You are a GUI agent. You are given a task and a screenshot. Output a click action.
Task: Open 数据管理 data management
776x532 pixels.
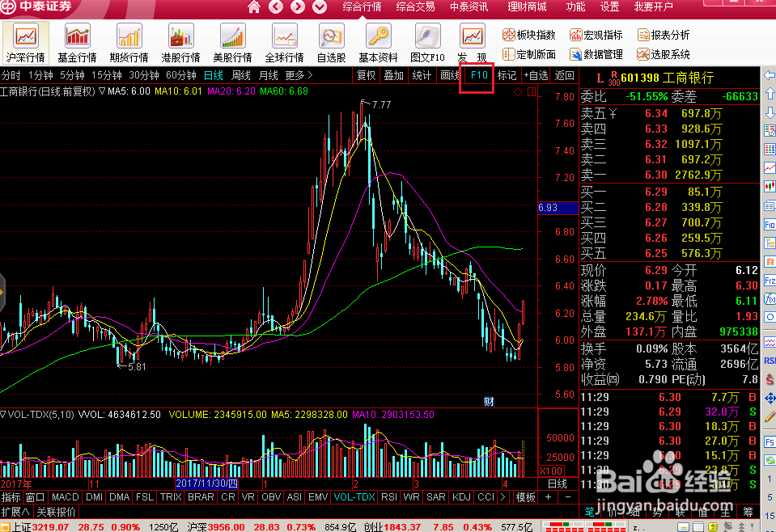pos(596,54)
